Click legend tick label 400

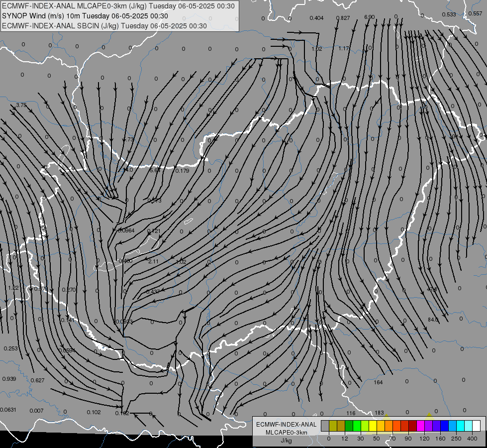pos(472,439)
